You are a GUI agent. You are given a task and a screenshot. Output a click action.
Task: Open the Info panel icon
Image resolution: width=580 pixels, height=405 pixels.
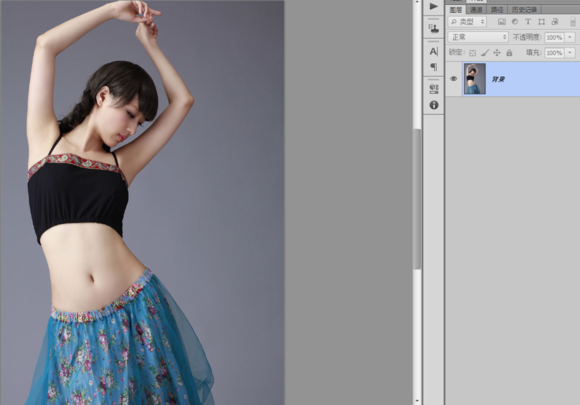click(434, 105)
